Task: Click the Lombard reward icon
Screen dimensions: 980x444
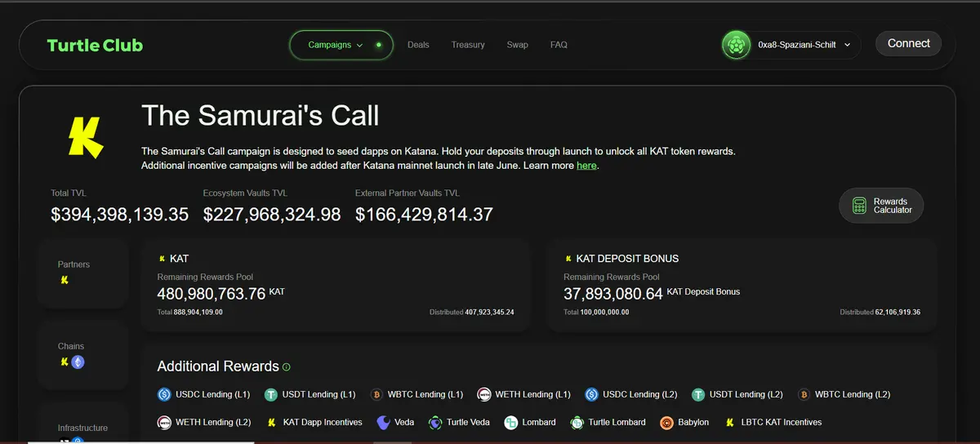Action: [x=511, y=423]
